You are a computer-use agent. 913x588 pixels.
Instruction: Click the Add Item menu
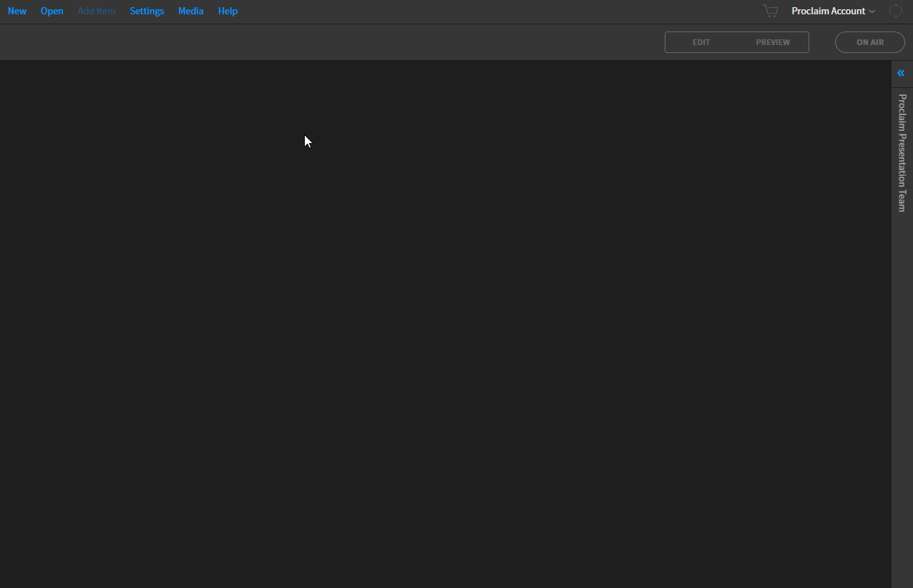click(x=97, y=11)
